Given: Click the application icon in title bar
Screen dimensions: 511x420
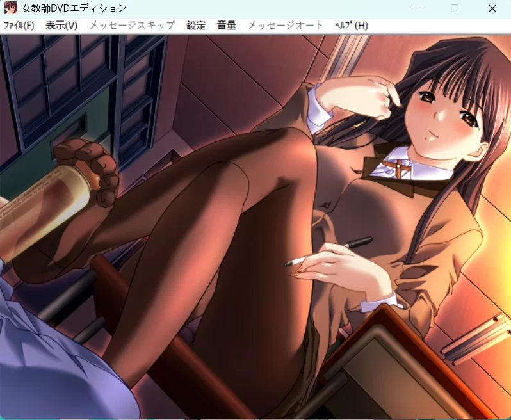Looking at the screenshot, I should point(10,8).
